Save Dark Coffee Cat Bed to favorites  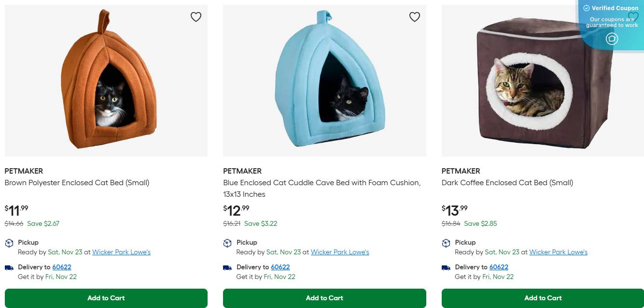coord(633,17)
